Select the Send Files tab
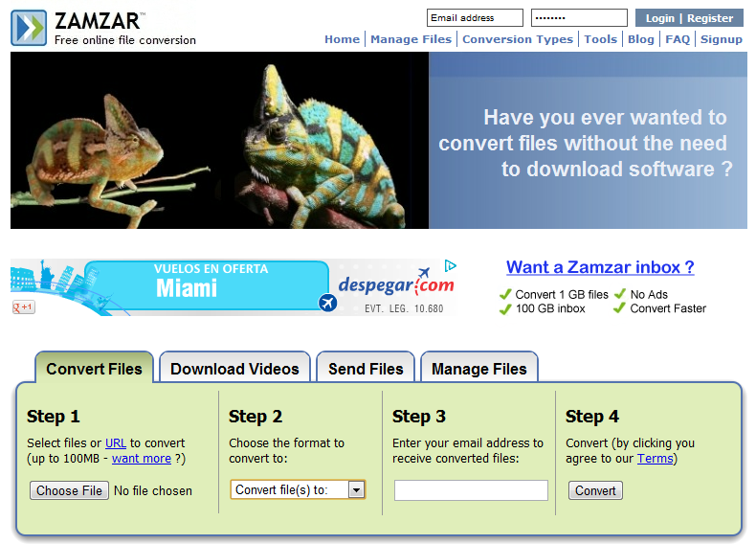The width and height of the screenshot is (756, 544). tap(366, 369)
